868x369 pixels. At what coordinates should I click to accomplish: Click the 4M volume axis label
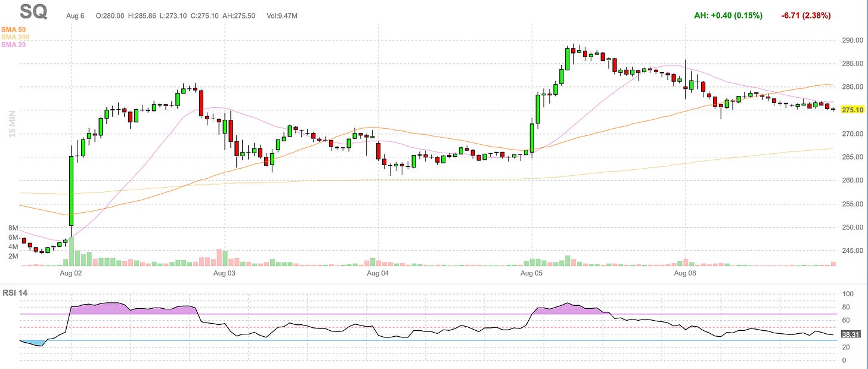[13, 247]
